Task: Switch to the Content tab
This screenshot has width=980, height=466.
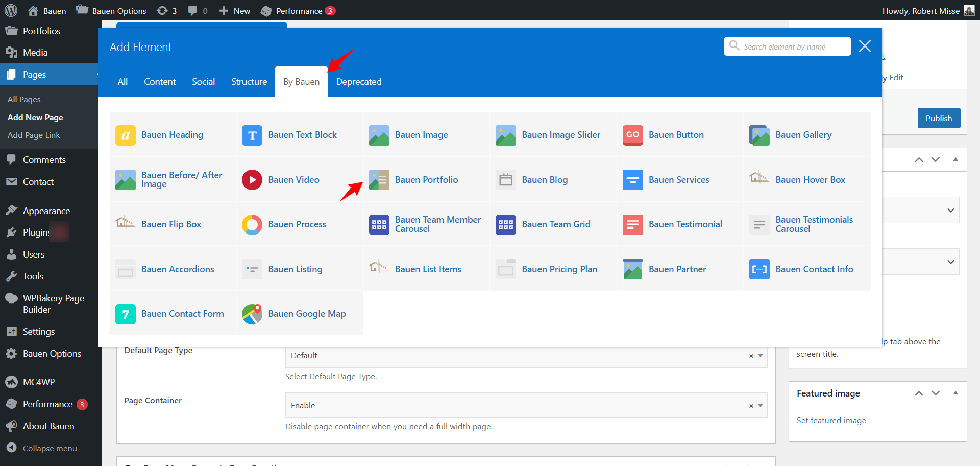Action: [160, 82]
